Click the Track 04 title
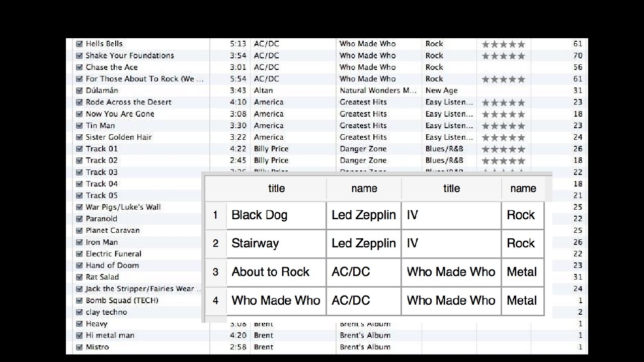Viewport: 644px width, 362px height. pyautogui.click(x=102, y=184)
